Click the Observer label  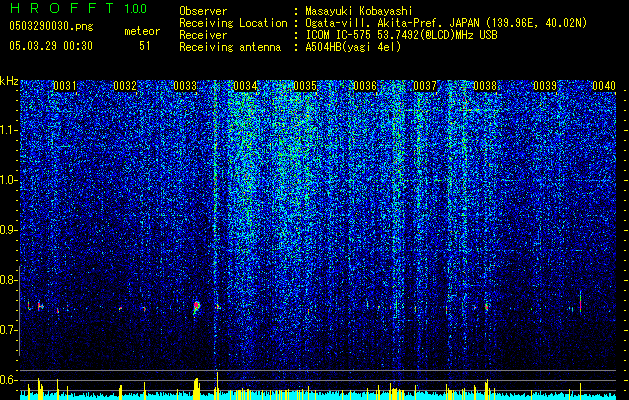coord(203,11)
